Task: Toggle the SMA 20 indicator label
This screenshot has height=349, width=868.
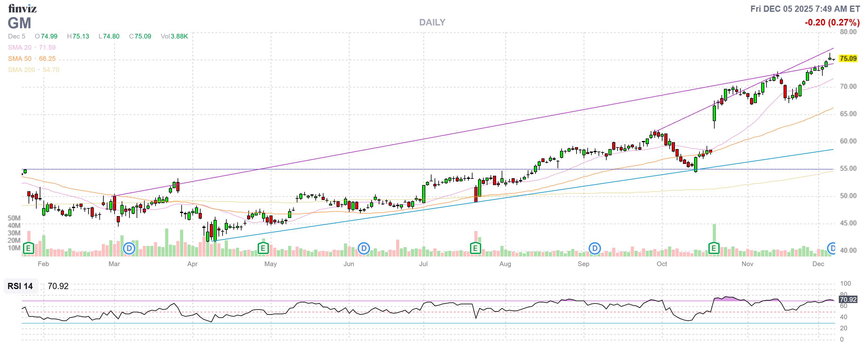Action: [x=20, y=48]
